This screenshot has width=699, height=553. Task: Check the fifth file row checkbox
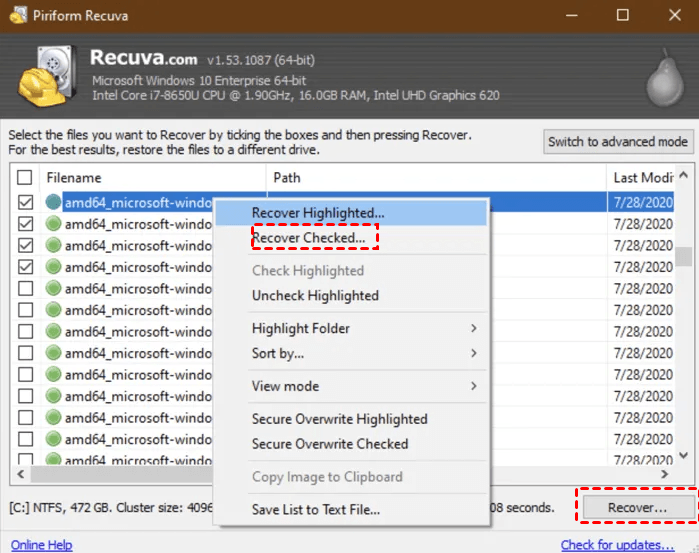(x=25, y=288)
